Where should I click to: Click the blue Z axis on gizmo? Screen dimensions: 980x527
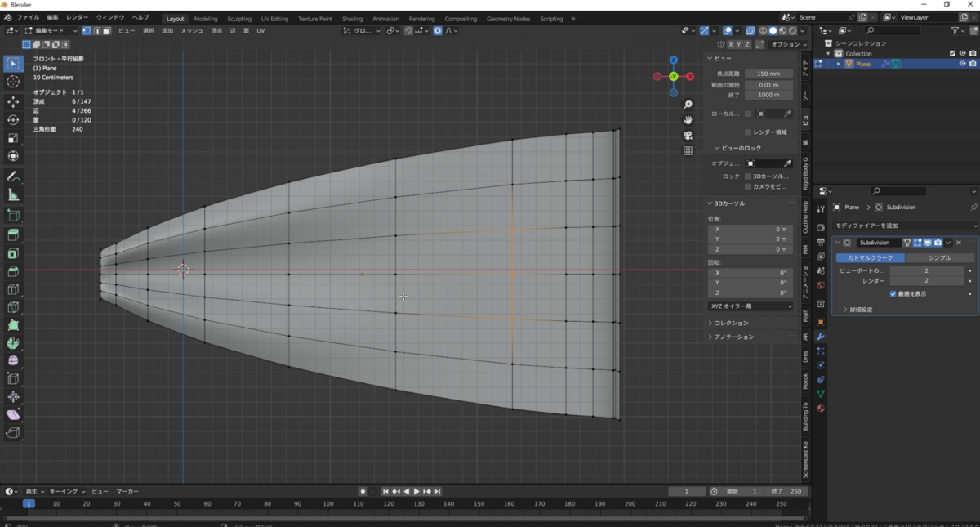pos(674,60)
